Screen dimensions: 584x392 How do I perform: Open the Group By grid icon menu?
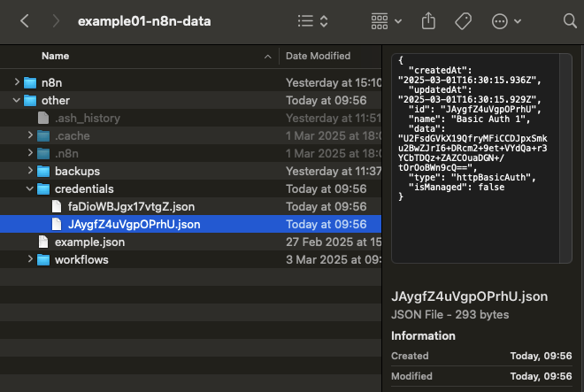[380, 21]
